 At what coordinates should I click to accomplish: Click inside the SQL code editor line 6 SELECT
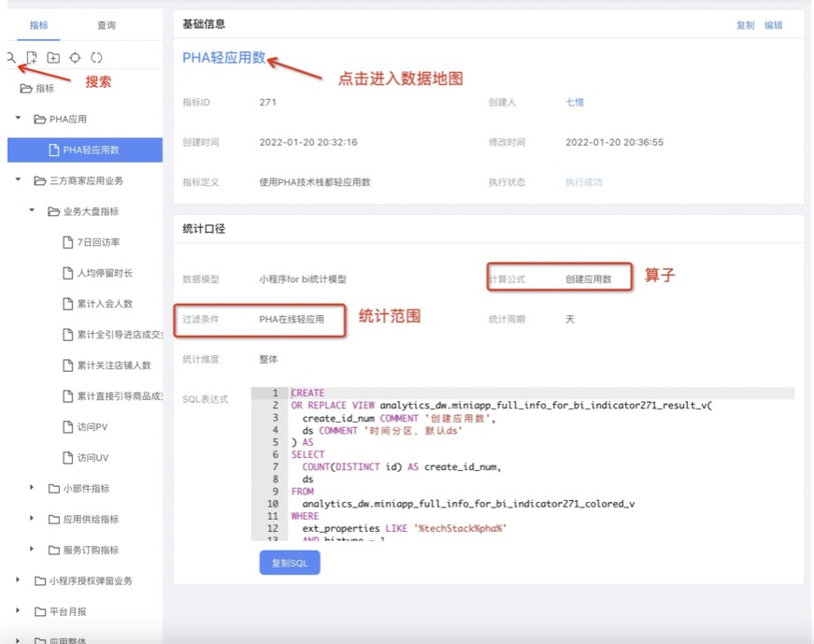tap(307, 454)
